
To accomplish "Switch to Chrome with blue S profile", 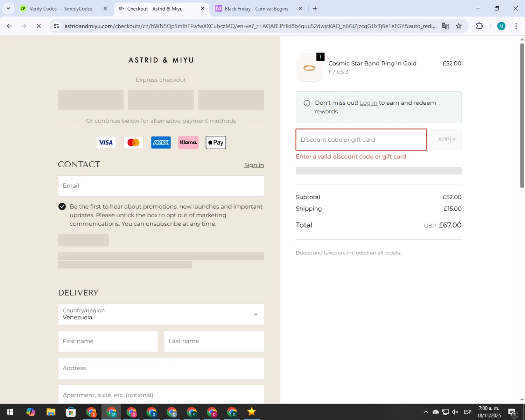I will coord(152,412).
